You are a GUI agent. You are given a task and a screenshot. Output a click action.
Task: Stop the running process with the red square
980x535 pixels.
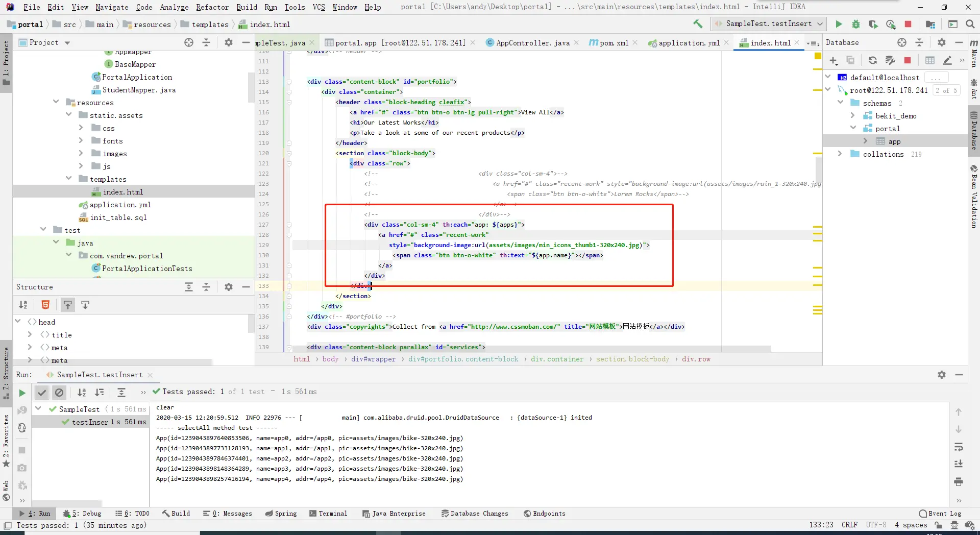908,24
